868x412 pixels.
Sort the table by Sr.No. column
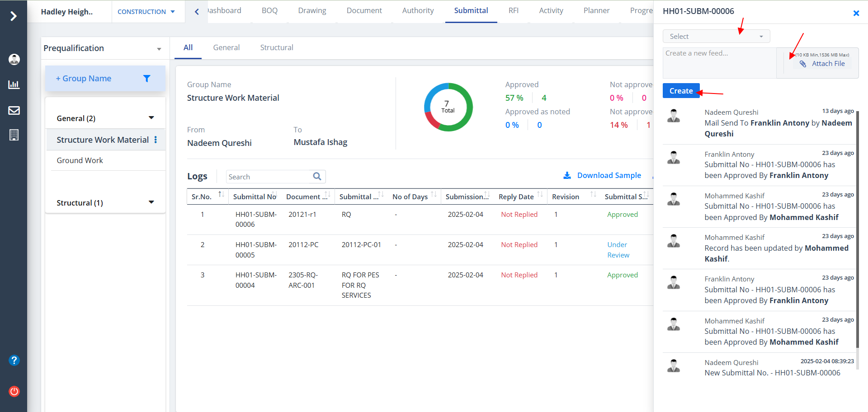221,195
